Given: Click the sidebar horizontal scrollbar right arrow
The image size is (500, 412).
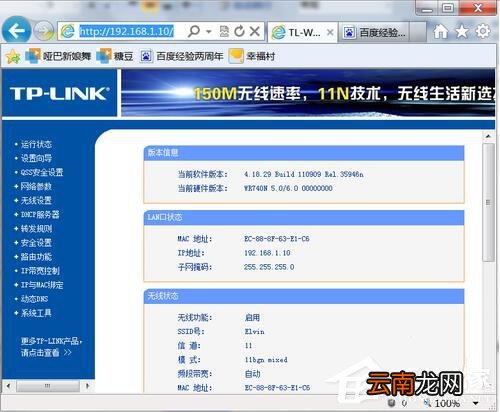Looking at the screenshot, I should (87, 386).
